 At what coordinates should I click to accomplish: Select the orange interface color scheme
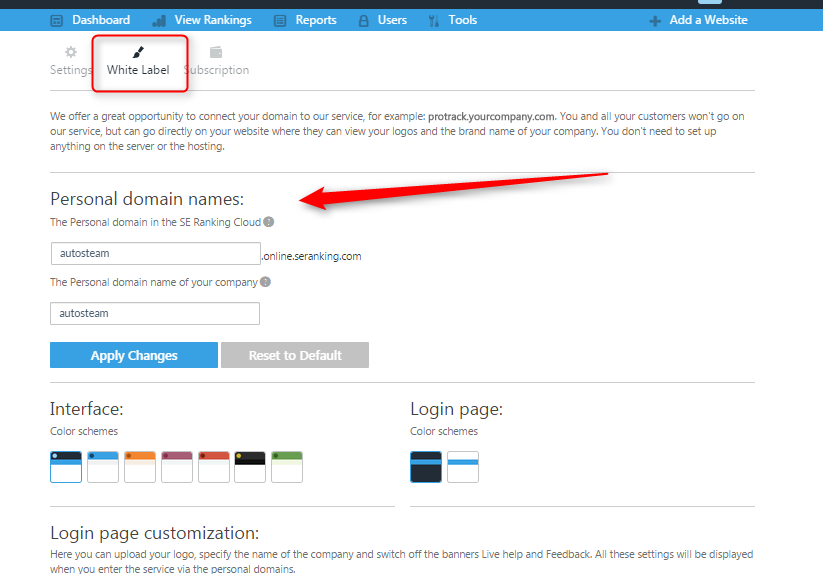coord(140,467)
